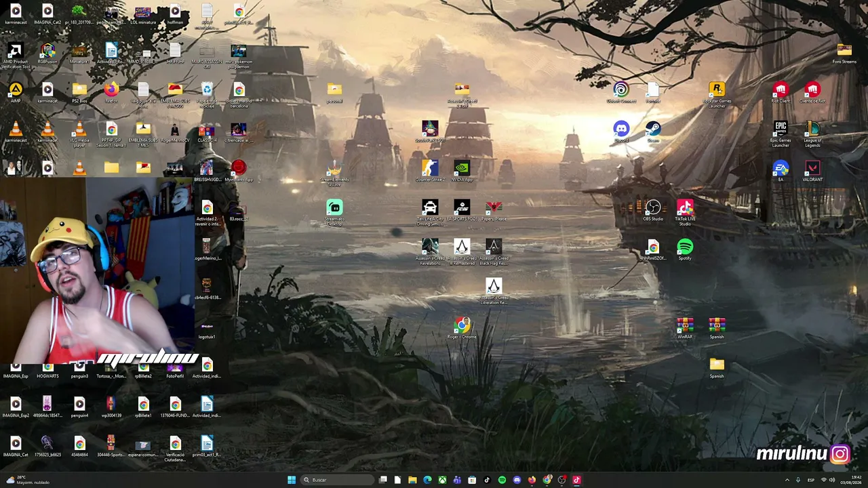This screenshot has height=488, width=868.
Task: Open the NVIDIA App shortcut
Action: pos(462,171)
